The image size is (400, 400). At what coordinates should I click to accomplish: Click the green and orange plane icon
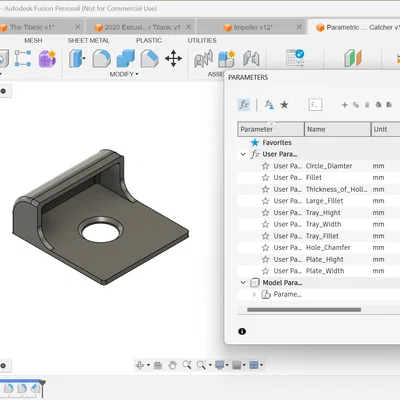click(353, 58)
